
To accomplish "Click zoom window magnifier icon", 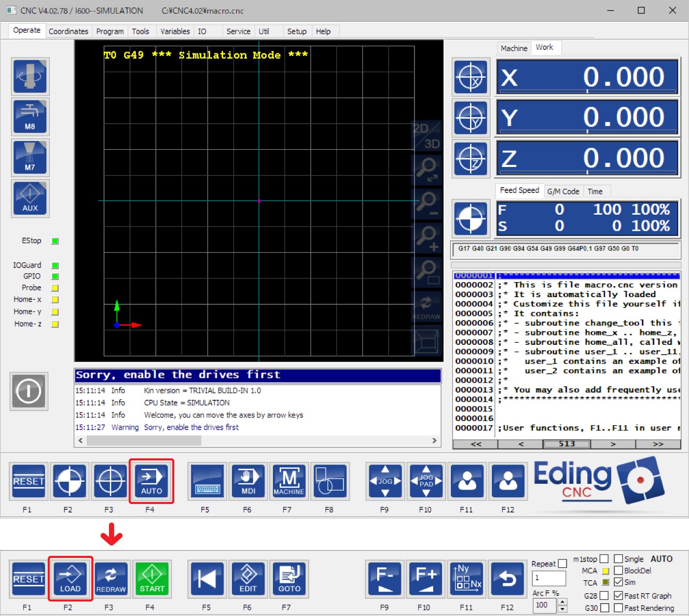I will (426, 272).
